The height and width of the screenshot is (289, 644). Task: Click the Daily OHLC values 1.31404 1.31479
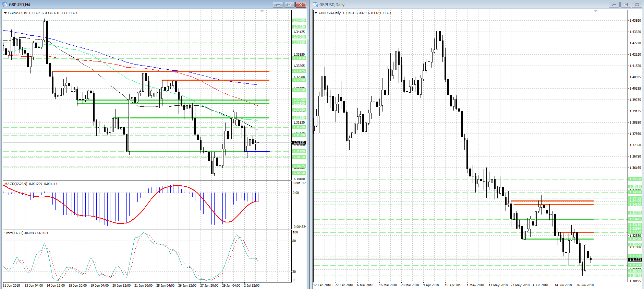tap(354, 13)
